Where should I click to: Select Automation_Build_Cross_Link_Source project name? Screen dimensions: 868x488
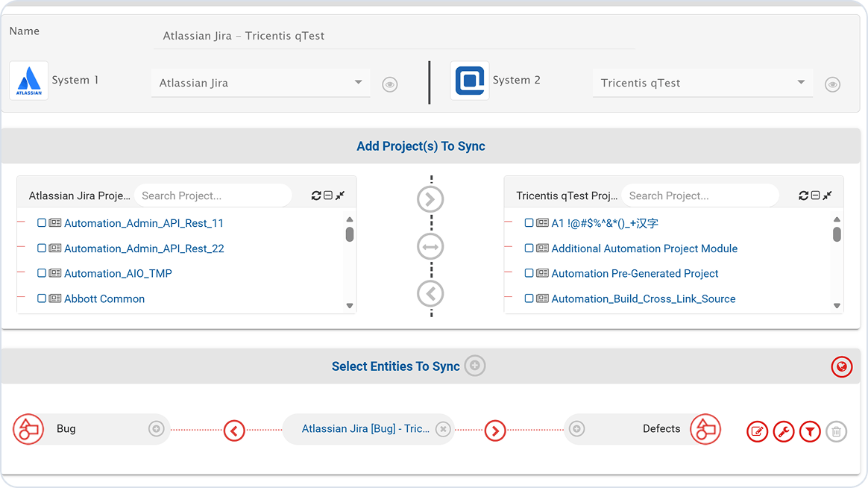click(x=644, y=299)
